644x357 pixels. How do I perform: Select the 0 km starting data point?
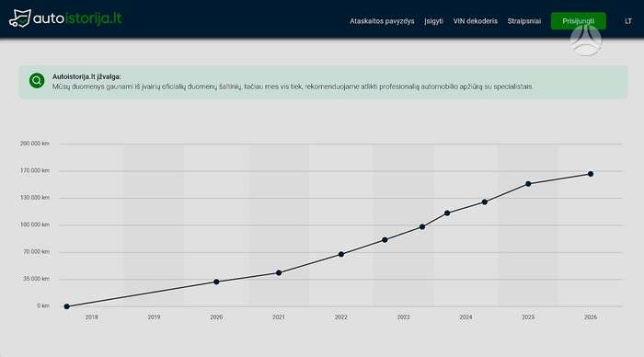(67, 306)
